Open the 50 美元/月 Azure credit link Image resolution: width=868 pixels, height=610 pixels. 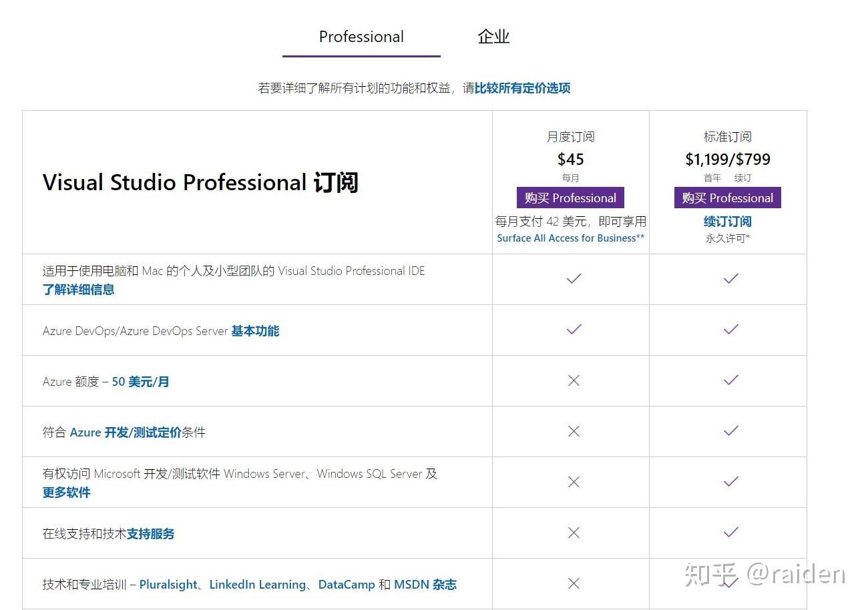pos(140,382)
